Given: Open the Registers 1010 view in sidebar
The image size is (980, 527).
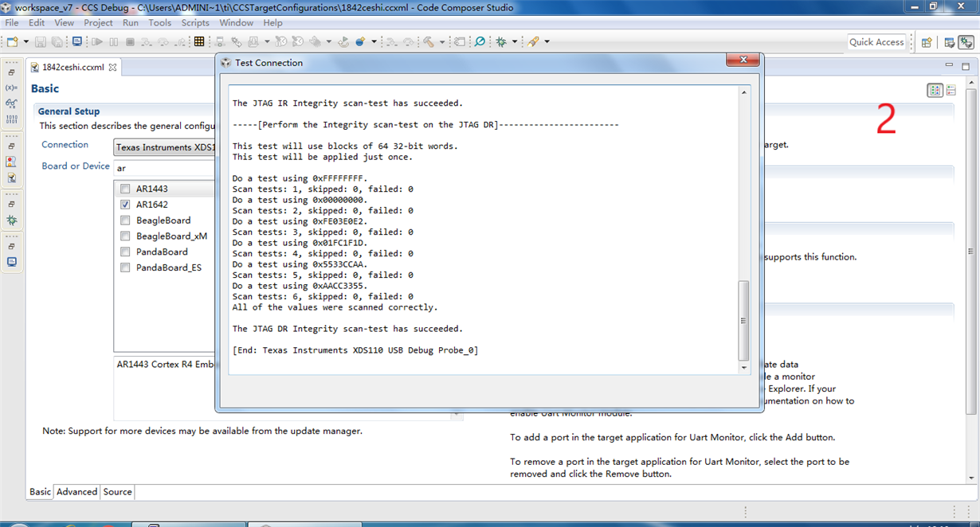Looking at the screenshot, I should pyautogui.click(x=11, y=119).
